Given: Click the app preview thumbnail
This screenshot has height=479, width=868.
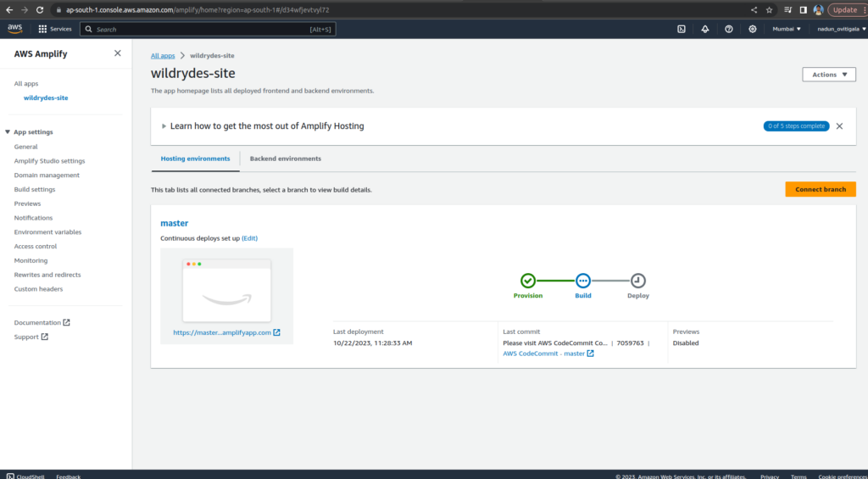Looking at the screenshot, I should [x=227, y=291].
